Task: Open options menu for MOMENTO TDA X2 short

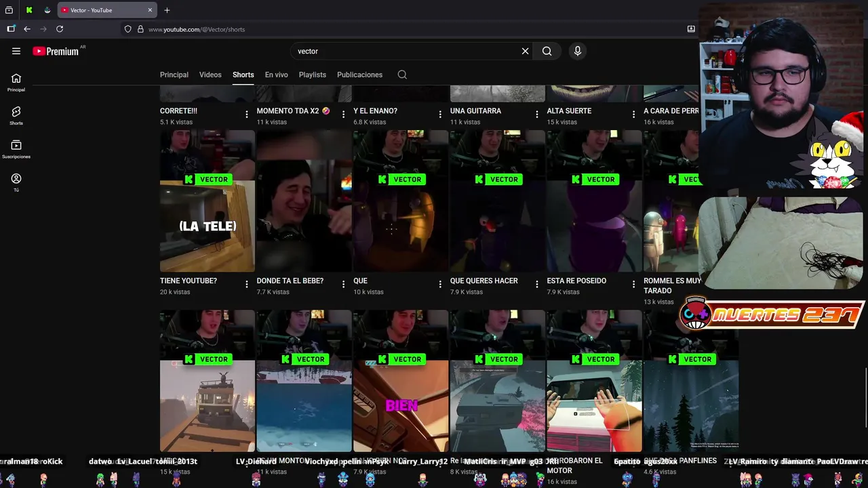Action: [x=343, y=115]
